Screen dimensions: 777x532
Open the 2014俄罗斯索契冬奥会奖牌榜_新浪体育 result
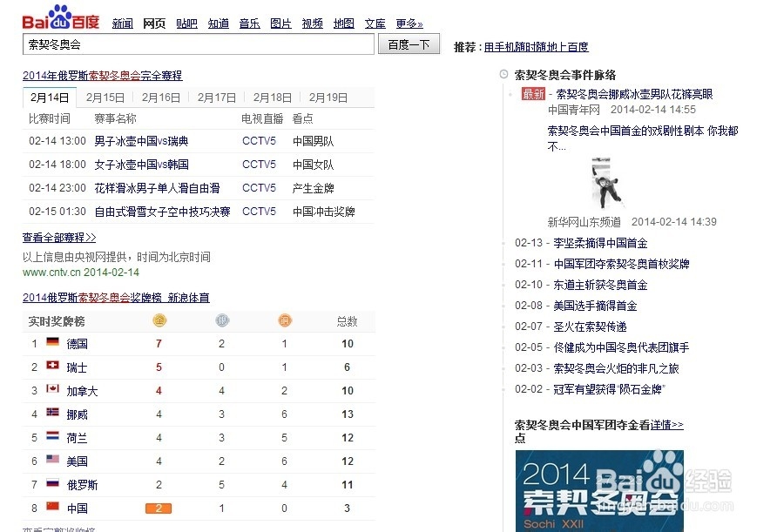pyautogui.click(x=116, y=298)
